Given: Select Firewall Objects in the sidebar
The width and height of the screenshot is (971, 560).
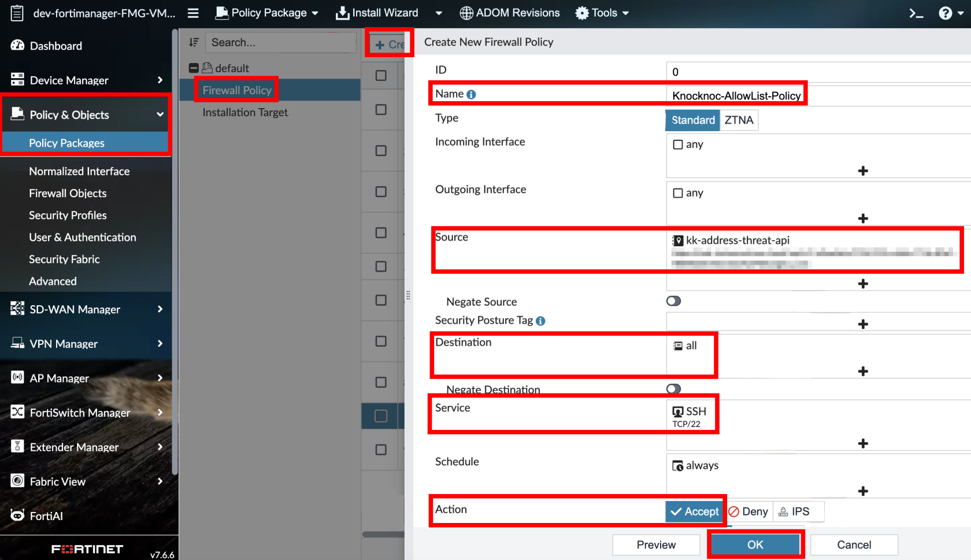Looking at the screenshot, I should pyautogui.click(x=68, y=193).
